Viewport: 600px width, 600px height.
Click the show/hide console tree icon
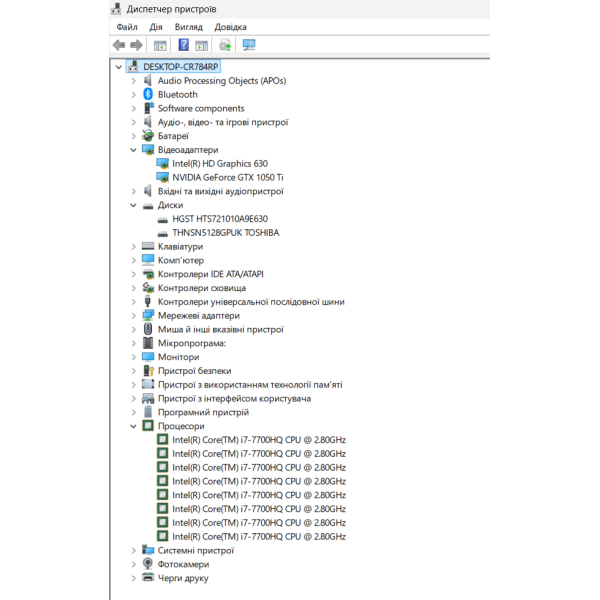[x=160, y=46]
